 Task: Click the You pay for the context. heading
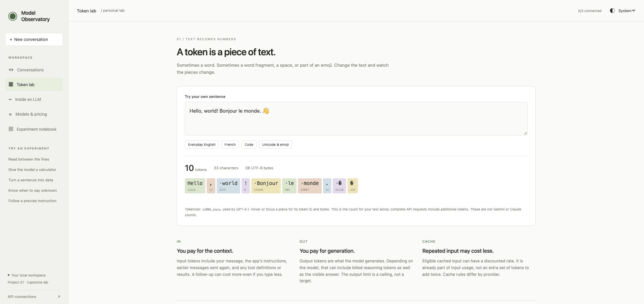[x=205, y=251]
